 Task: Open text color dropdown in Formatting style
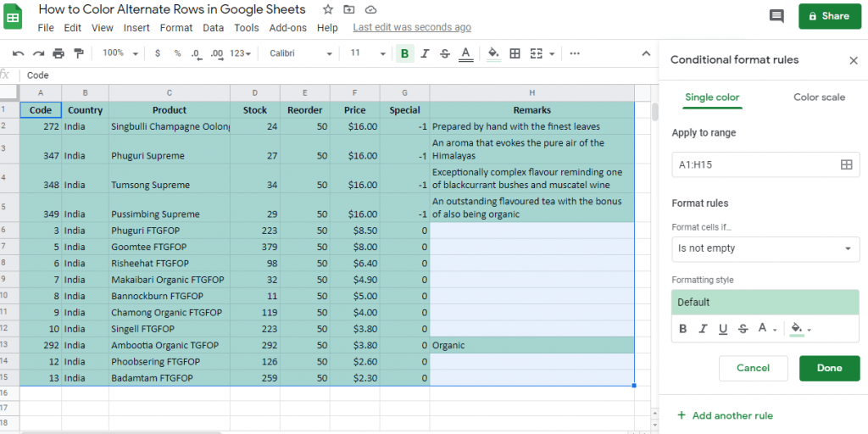(767, 329)
